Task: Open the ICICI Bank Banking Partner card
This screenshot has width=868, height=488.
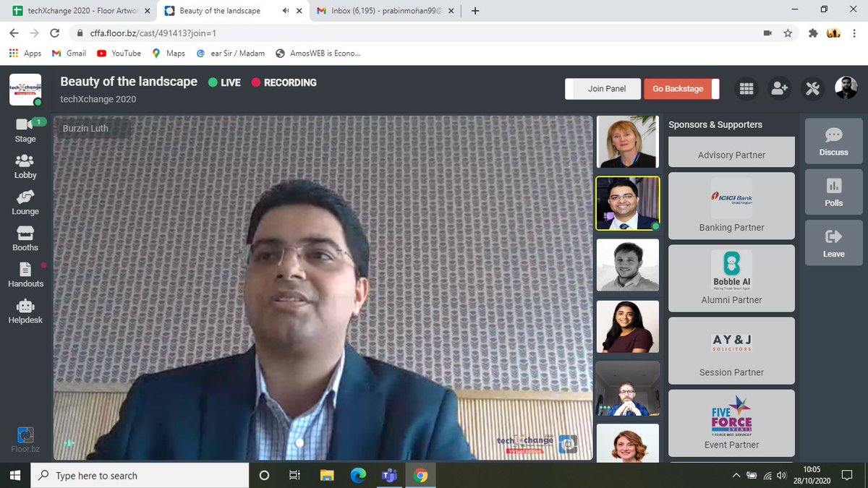Action: (x=731, y=205)
